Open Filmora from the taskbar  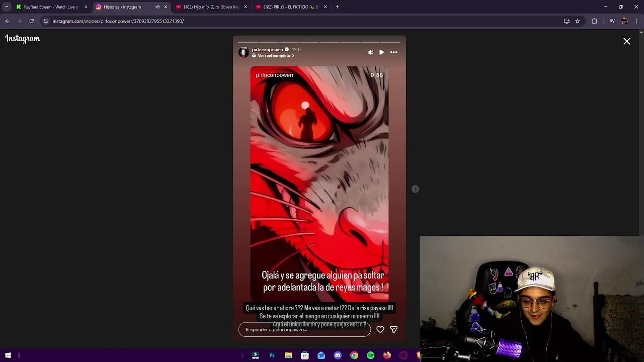click(x=256, y=355)
